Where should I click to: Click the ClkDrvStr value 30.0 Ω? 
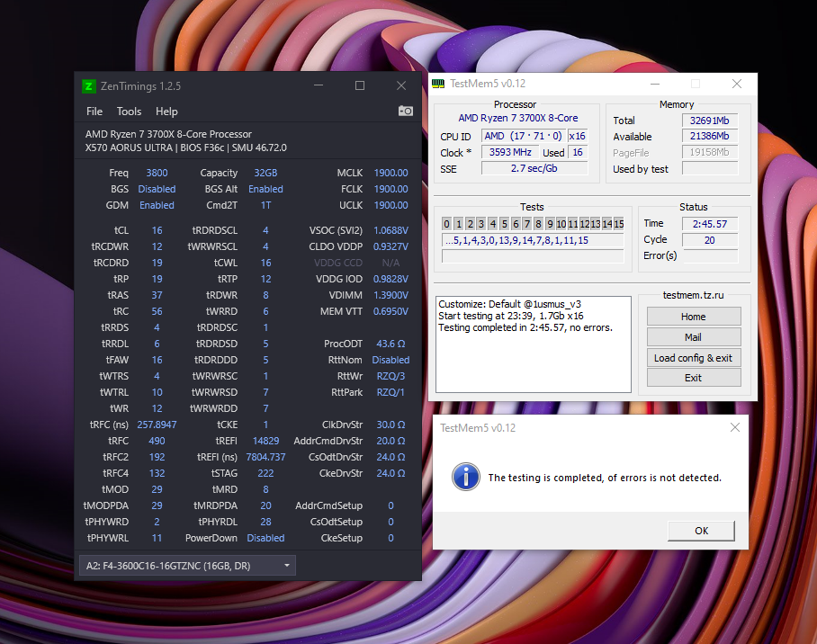coord(391,425)
